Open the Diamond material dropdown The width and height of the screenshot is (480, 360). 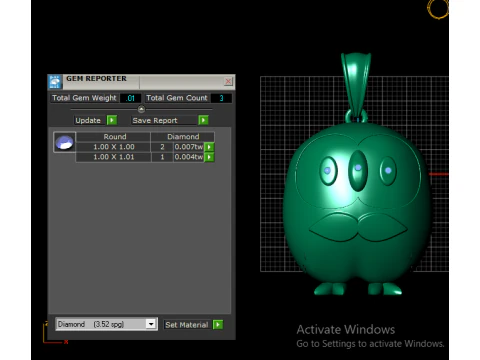(x=106, y=324)
